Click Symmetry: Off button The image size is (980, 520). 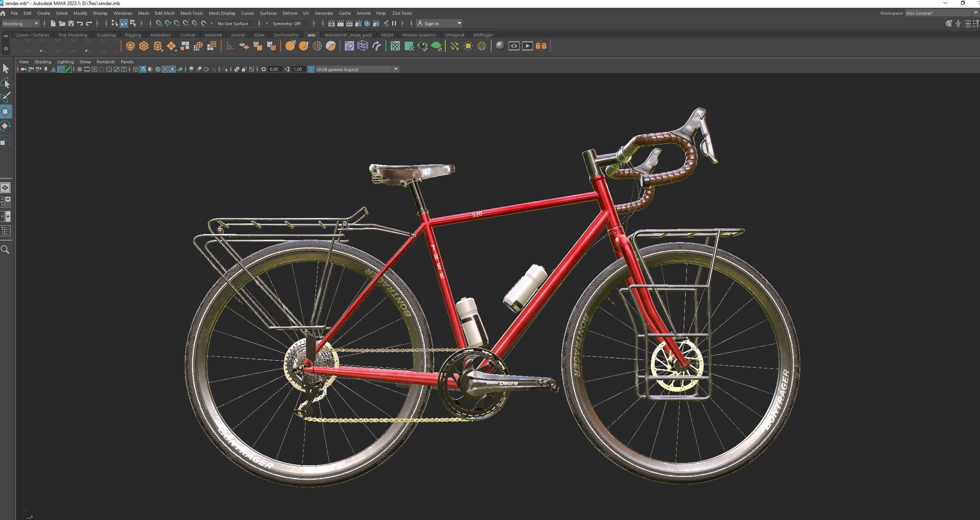[290, 23]
